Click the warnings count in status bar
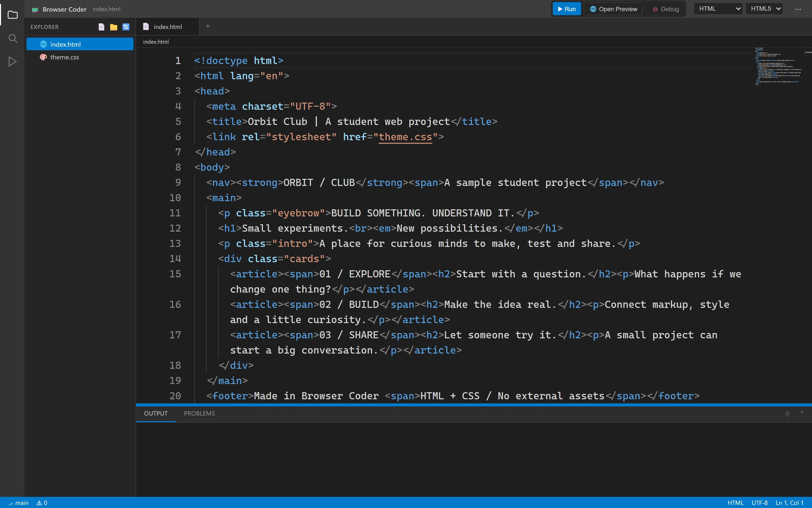The width and height of the screenshot is (812, 508). (42, 503)
